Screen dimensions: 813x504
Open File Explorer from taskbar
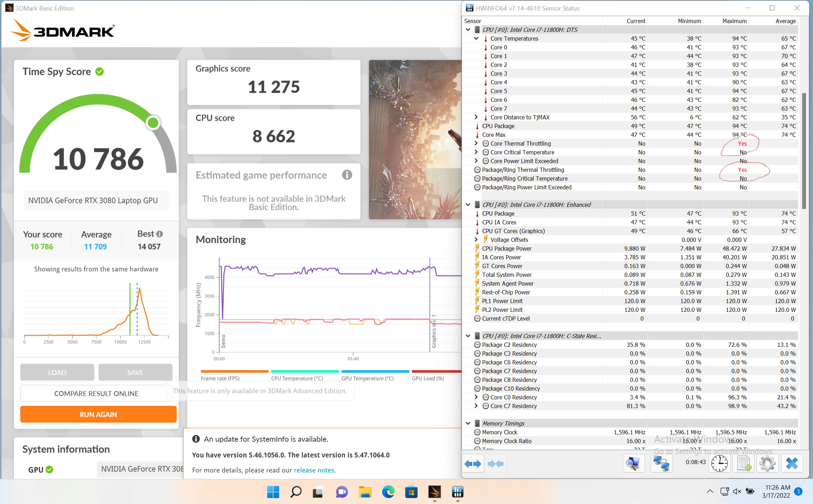(365, 492)
